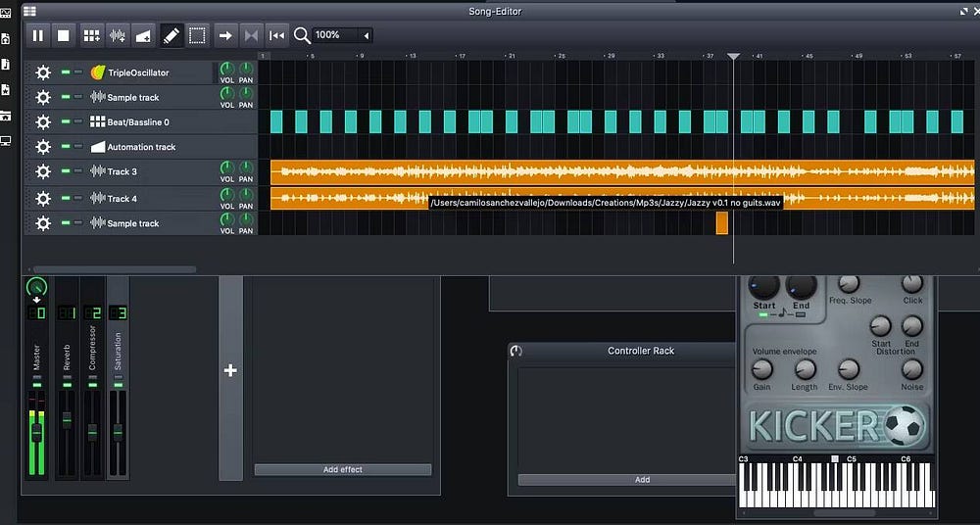Toggle the Reverb channel mute LED
The width and height of the screenshot is (980, 525).
(67, 385)
